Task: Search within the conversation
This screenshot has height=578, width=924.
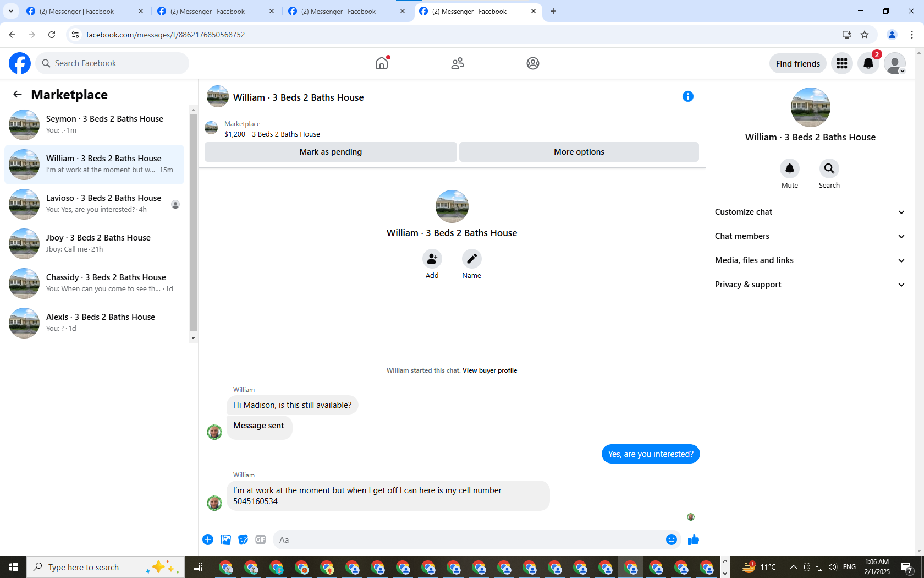Action: tap(829, 168)
